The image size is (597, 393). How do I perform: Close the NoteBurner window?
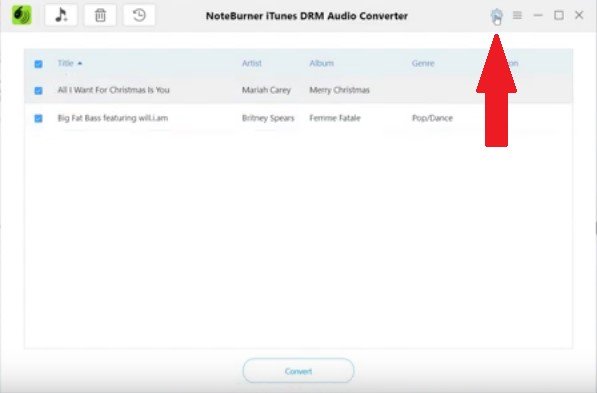579,15
